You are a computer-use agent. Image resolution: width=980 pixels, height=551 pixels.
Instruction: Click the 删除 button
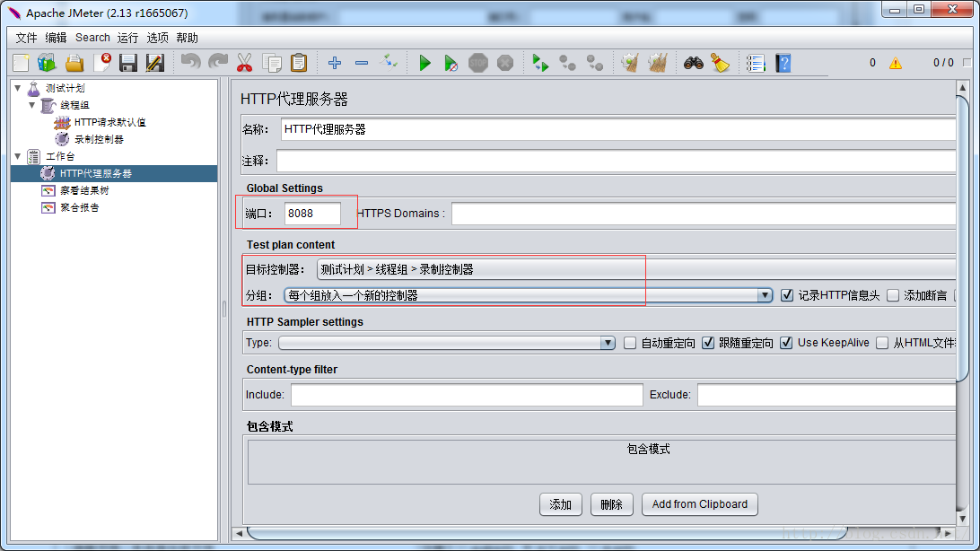611,504
